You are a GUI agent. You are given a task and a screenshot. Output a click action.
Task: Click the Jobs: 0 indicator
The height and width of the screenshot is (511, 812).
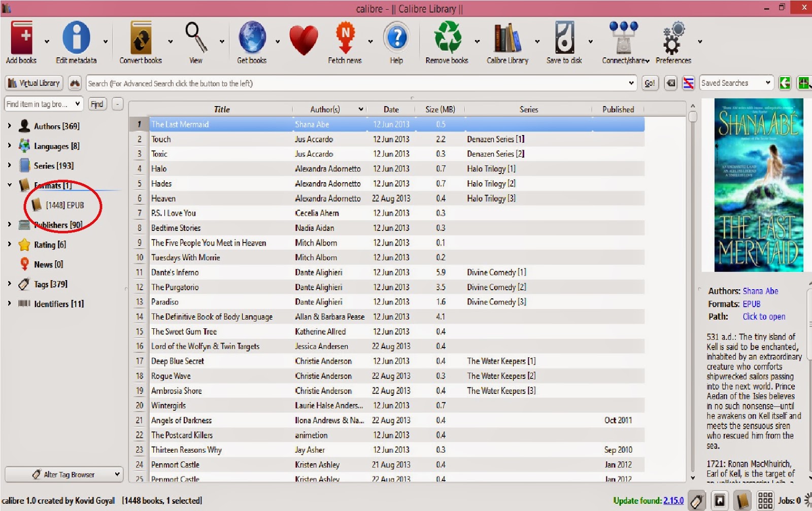coord(789,501)
